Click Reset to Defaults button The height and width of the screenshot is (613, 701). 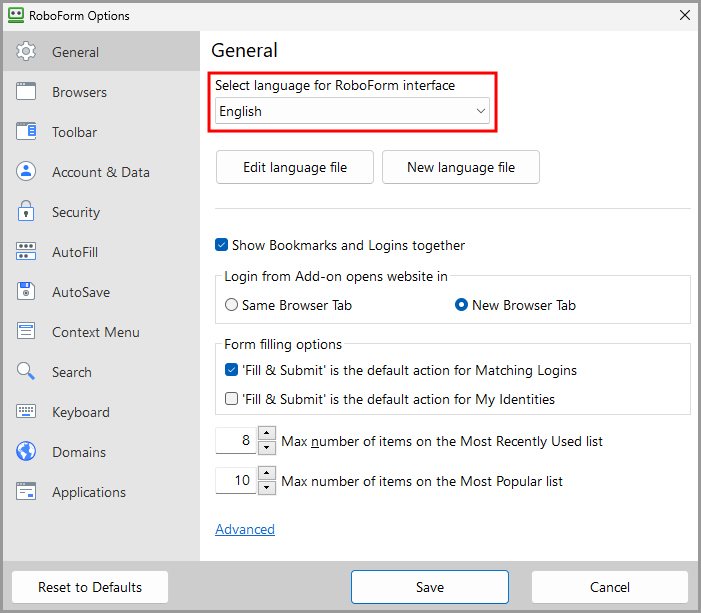click(90, 587)
